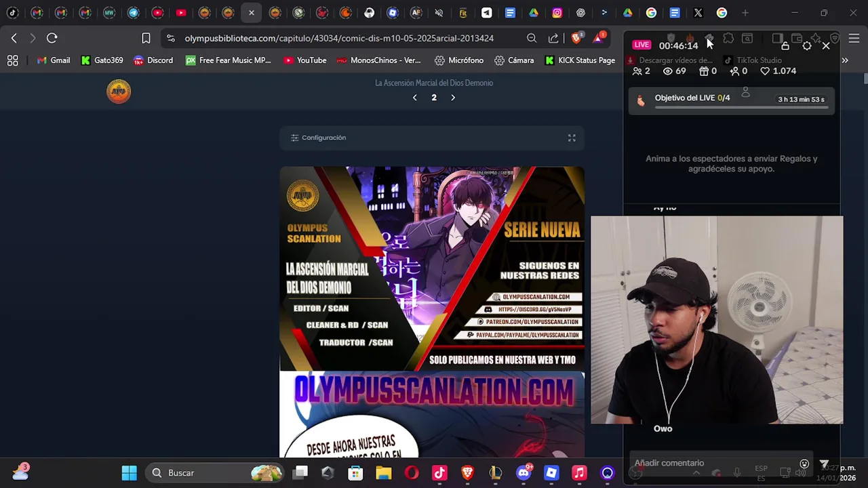Click the LIVE elapsed timer 00:46:14

[678, 45]
